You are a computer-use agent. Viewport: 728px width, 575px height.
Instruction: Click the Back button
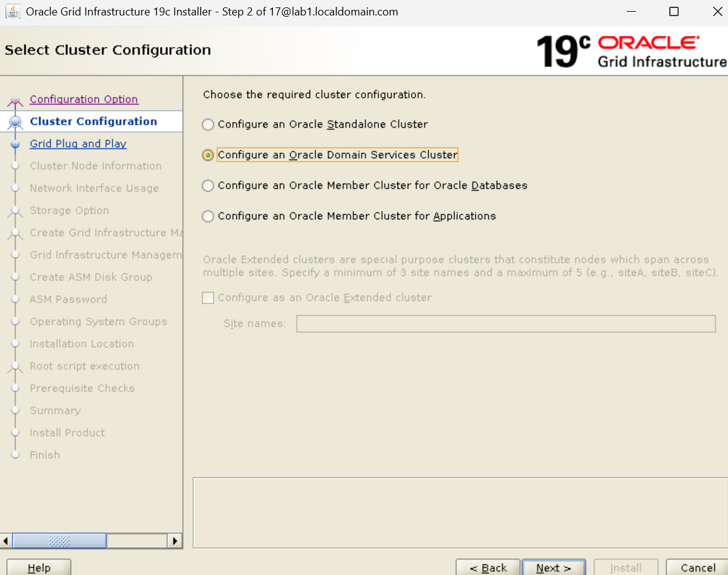(488, 568)
